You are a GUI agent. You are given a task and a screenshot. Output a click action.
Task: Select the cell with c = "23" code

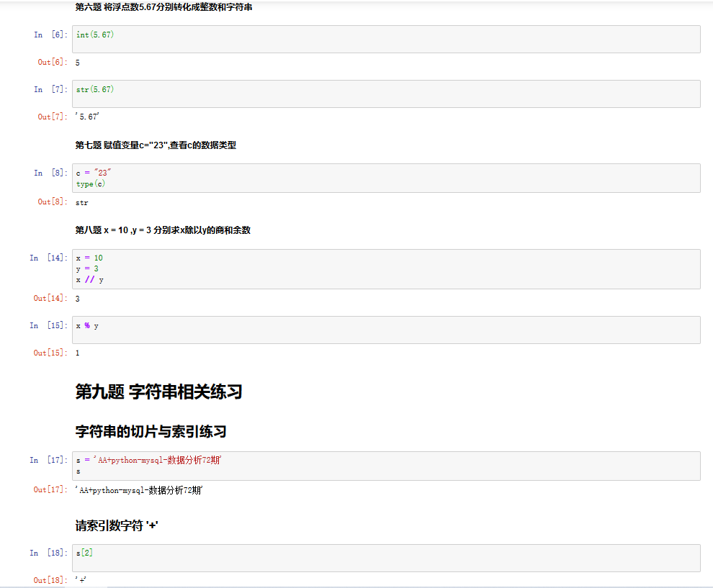tap(386, 178)
